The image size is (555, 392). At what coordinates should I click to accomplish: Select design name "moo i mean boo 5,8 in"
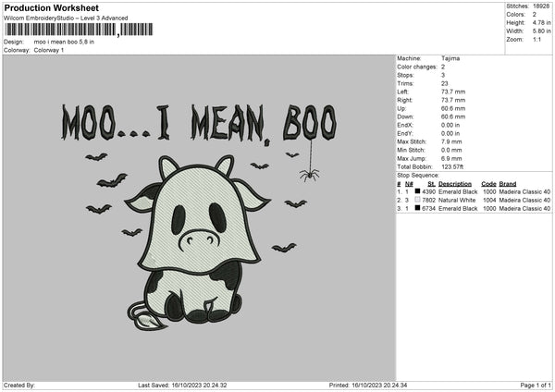(x=64, y=42)
